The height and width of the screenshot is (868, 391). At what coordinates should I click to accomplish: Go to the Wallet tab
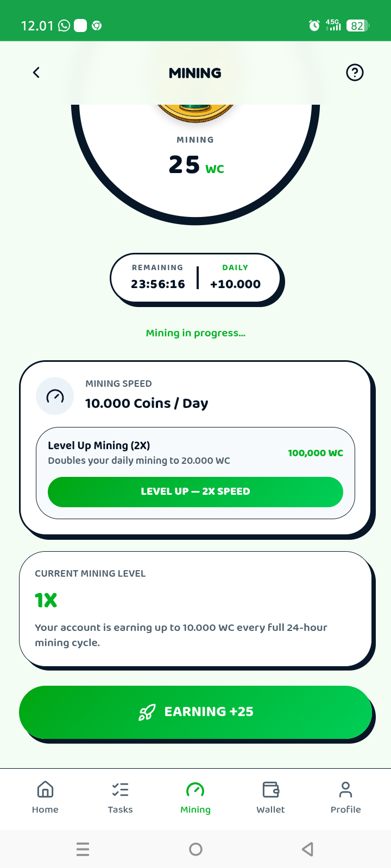pos(270,797)
